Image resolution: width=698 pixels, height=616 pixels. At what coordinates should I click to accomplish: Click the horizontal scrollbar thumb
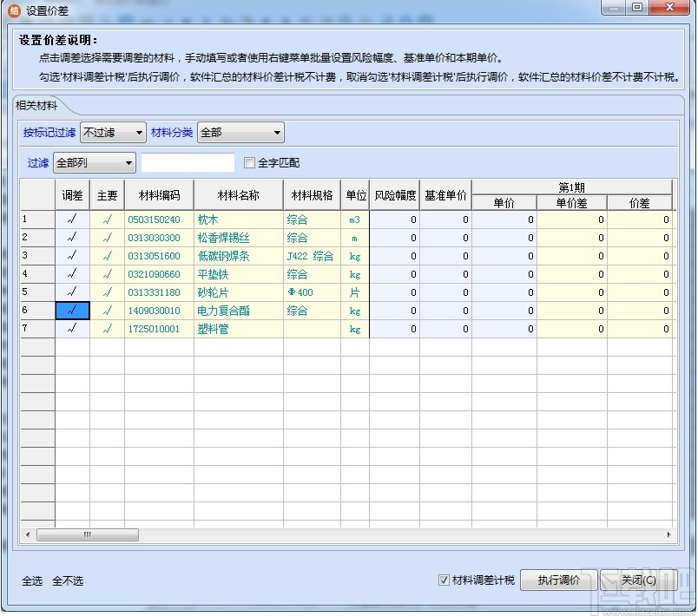pos(87,534)
